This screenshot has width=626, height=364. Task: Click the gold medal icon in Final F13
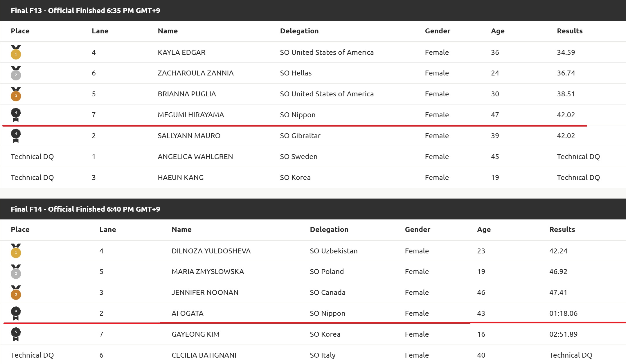pos(16,52)
